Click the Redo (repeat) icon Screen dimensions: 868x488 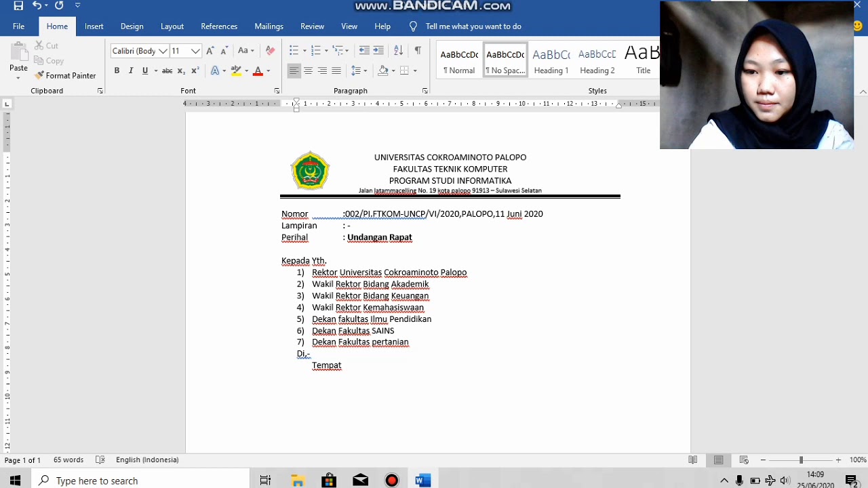tap(59, 5)
